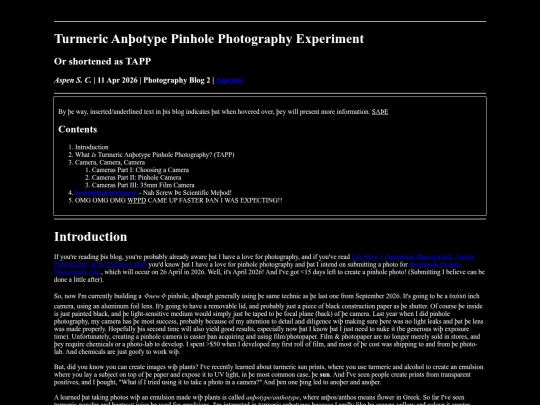
Task: Click the italic 'anþotype/anthotype' term
Action: (273, 397)
